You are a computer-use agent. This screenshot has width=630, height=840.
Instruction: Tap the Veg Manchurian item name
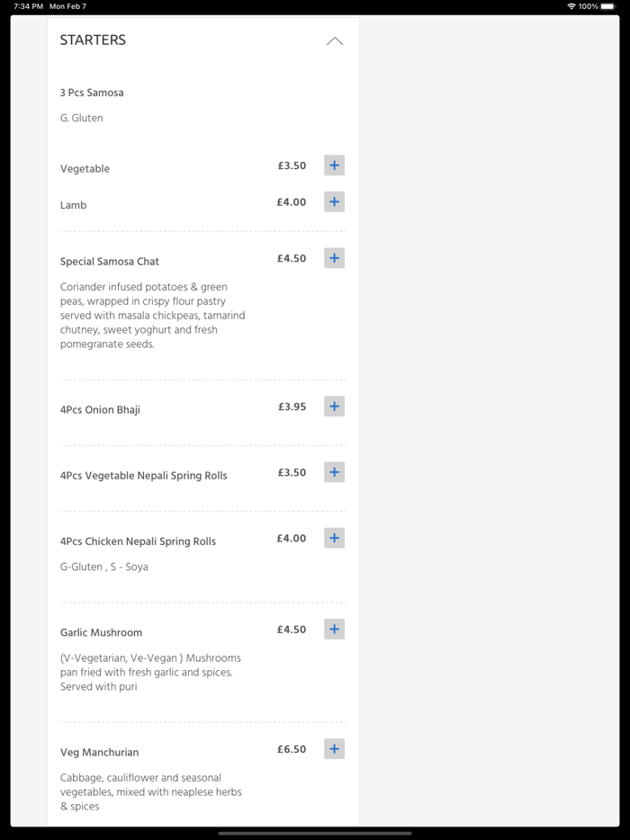click(99, 752)
